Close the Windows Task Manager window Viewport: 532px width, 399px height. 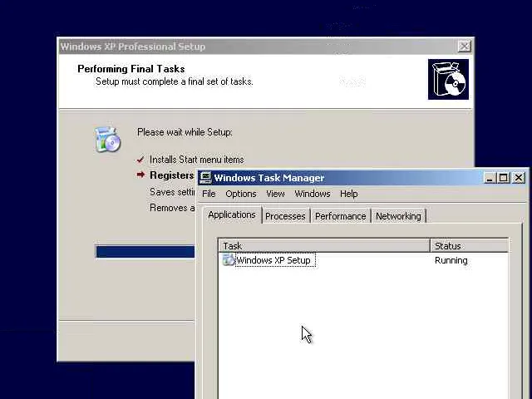click(519, 178)
